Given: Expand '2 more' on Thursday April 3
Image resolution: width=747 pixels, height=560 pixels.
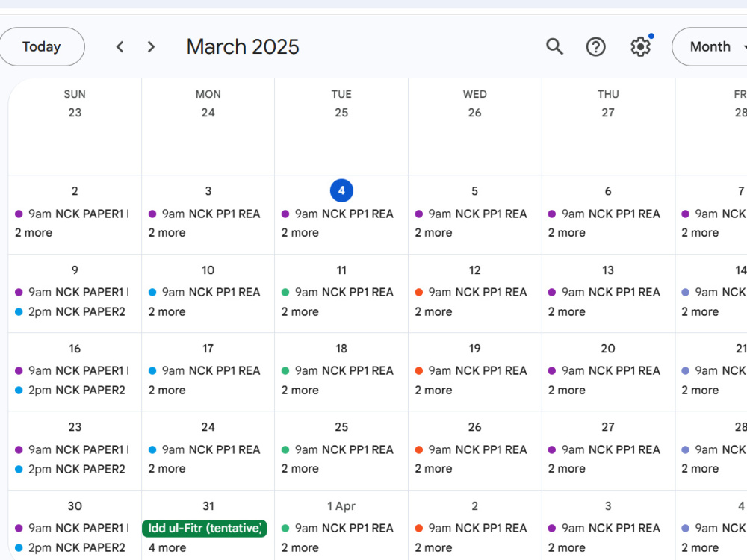Looking at the screenshot, I should [x=567, y=548].
